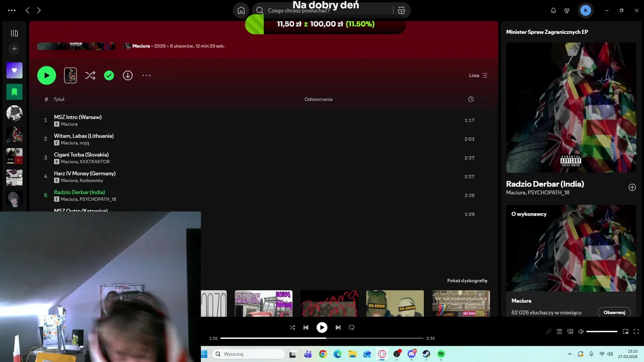Open artist link PSYCHOPATH_18 in track list

98,199
